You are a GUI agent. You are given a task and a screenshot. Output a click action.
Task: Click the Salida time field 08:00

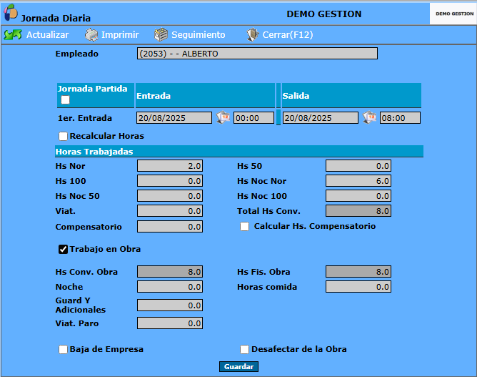click(x=400, y=118)
